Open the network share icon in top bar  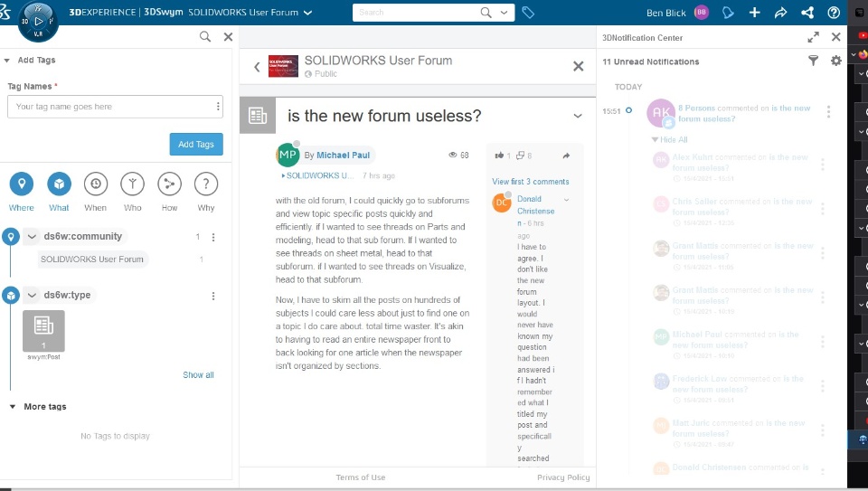pyautogui.click(x=807, y=12)
